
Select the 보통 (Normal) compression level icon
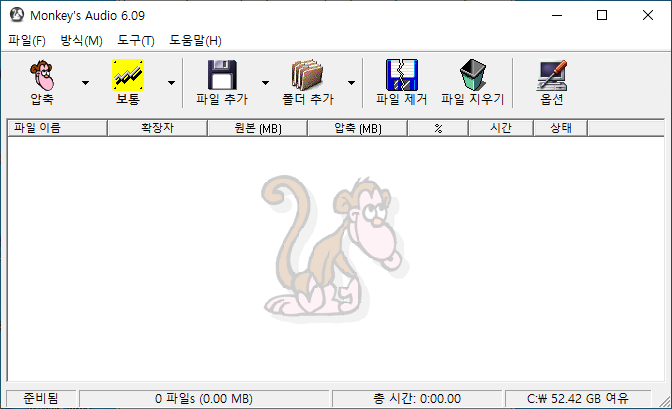click(128, 75)
